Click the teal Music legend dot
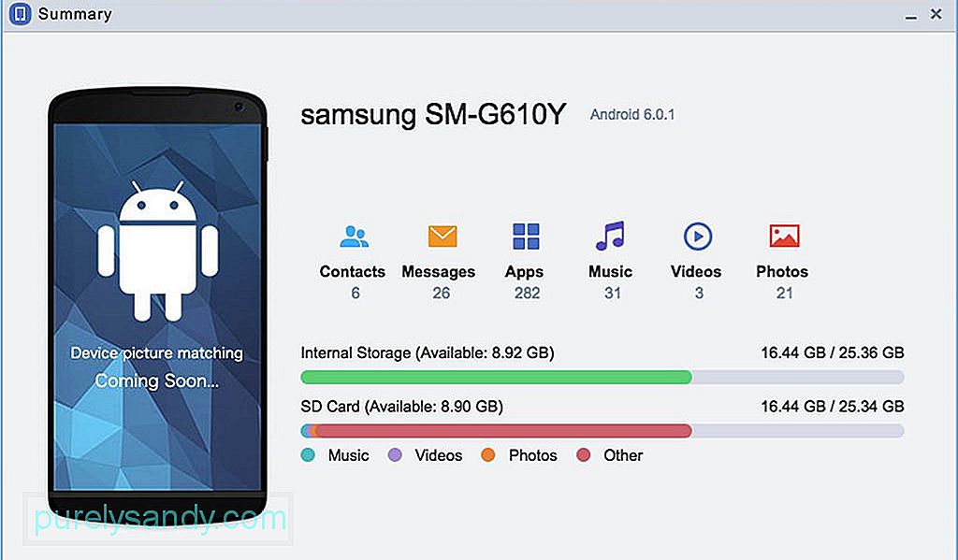The width and height of the screenshot is (958, 560). (308, 455)
